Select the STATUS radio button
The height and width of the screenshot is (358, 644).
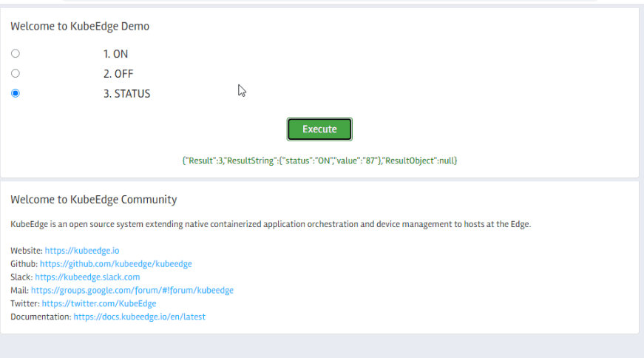(x=16, y=93)
